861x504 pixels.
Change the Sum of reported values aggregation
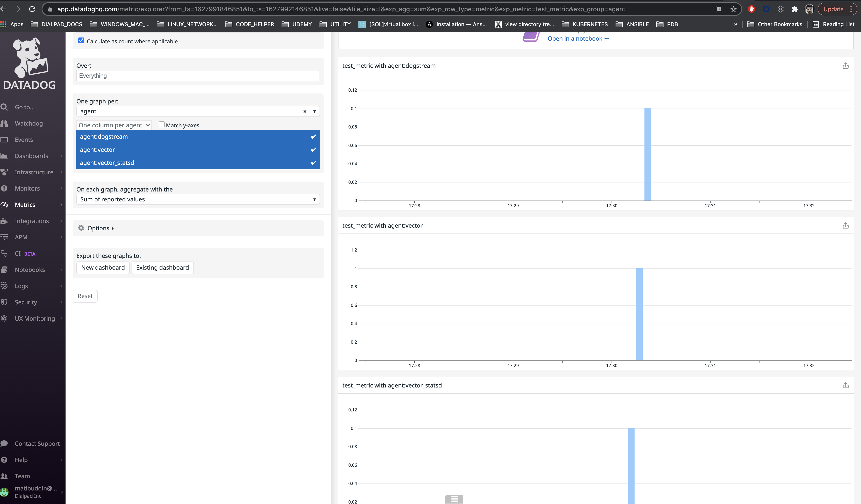pyautogui.click(x=198, y=199)
